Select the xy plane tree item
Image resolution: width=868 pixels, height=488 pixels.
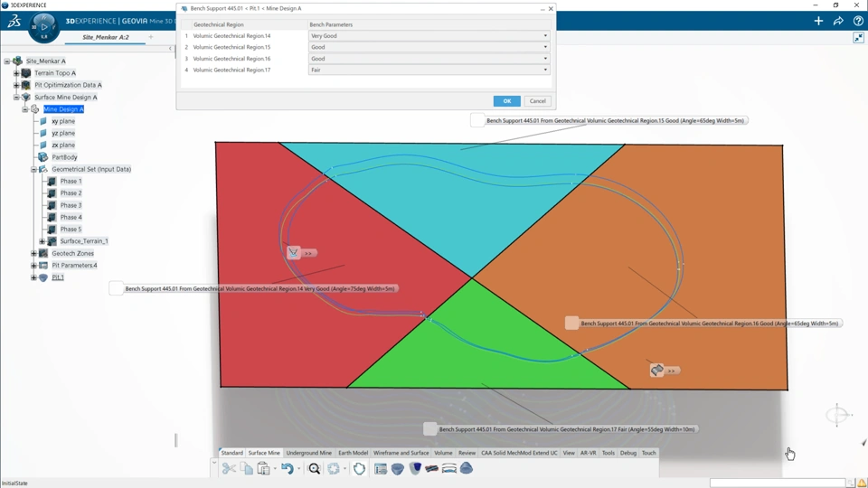coord(63,121)
